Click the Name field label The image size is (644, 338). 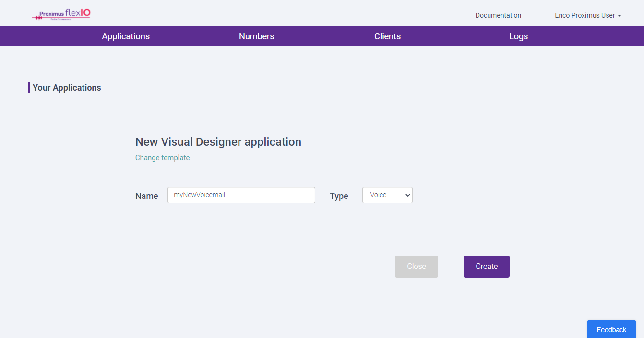[x=146, y=196]
